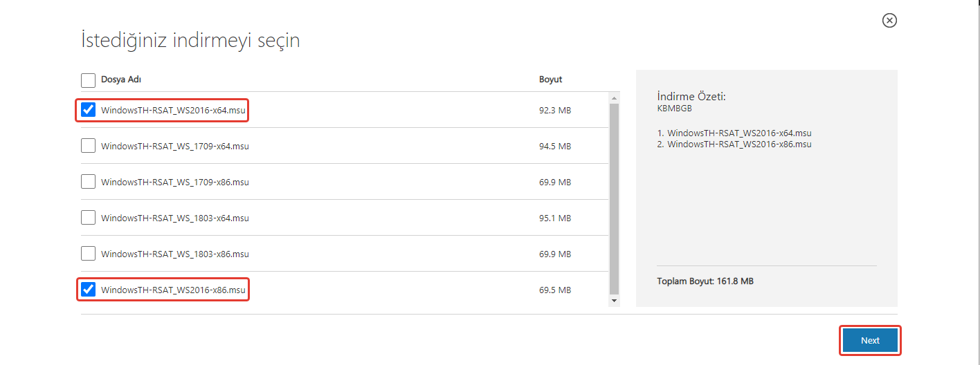Click the Boyut column header

coord(550,79)
